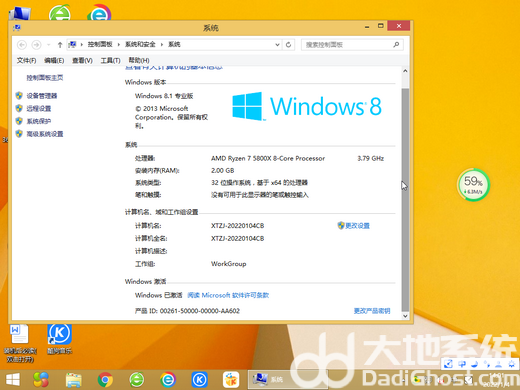Read the Microsoft software license terms link
Screen dimensions: 520x390
tap(228, 295)
